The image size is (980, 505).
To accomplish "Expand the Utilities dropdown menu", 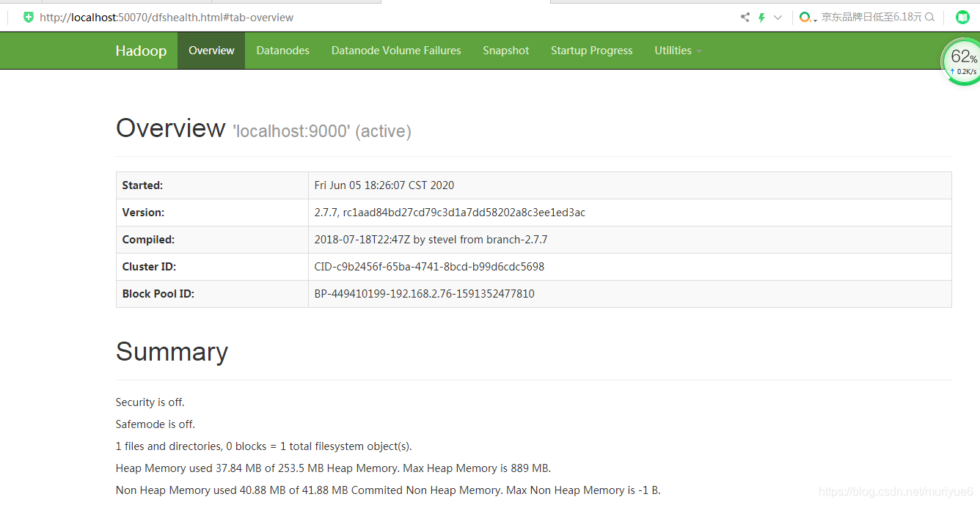I will pyautogui.click(x=678, y=51).
